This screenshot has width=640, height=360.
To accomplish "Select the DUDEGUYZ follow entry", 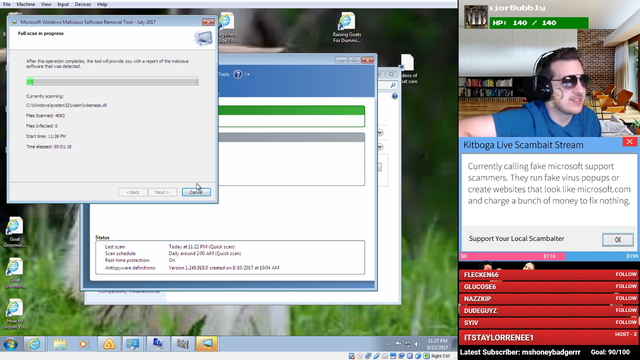I will tap(549, 311).
